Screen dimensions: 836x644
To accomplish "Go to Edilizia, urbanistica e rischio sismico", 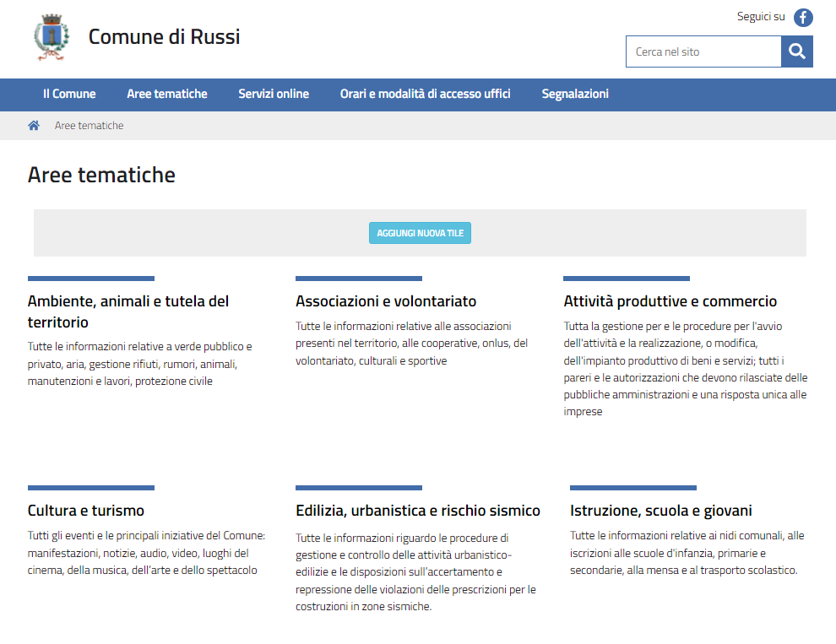I will [417, 511].
